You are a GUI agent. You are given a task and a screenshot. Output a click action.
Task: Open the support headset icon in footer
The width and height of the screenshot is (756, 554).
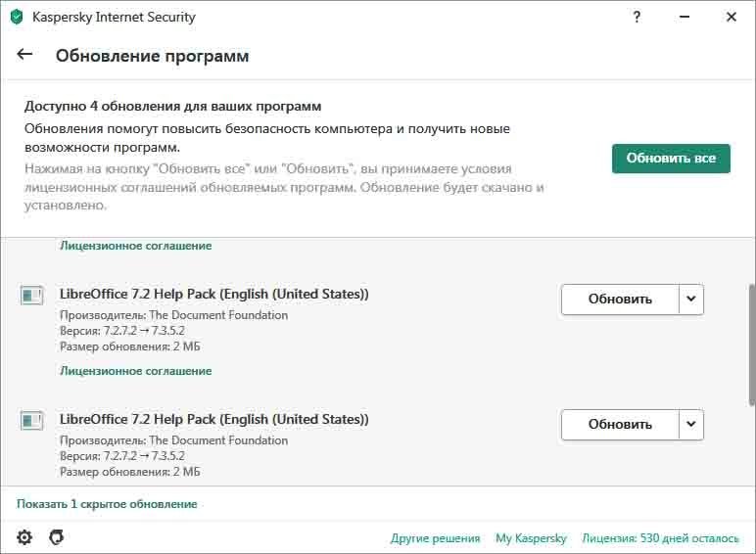(x=57, y=537)
